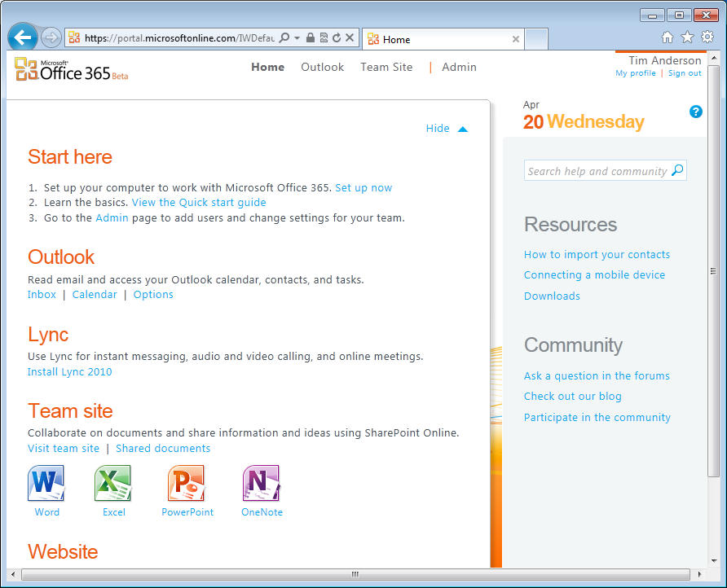This screenshot has width=727, height=588.
Task: Click the Office 365 Beta logo
Action: pos(71,69)
